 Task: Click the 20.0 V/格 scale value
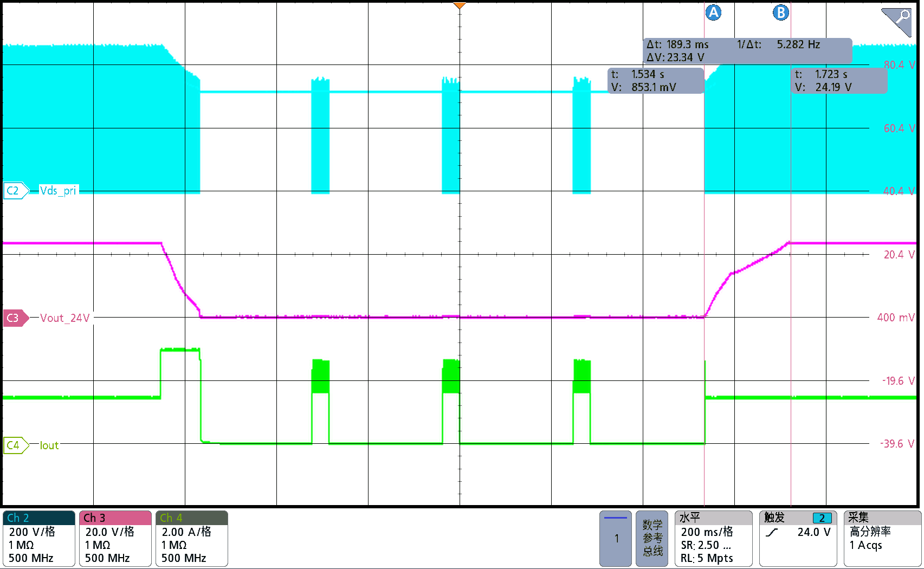tap(109, 532)
